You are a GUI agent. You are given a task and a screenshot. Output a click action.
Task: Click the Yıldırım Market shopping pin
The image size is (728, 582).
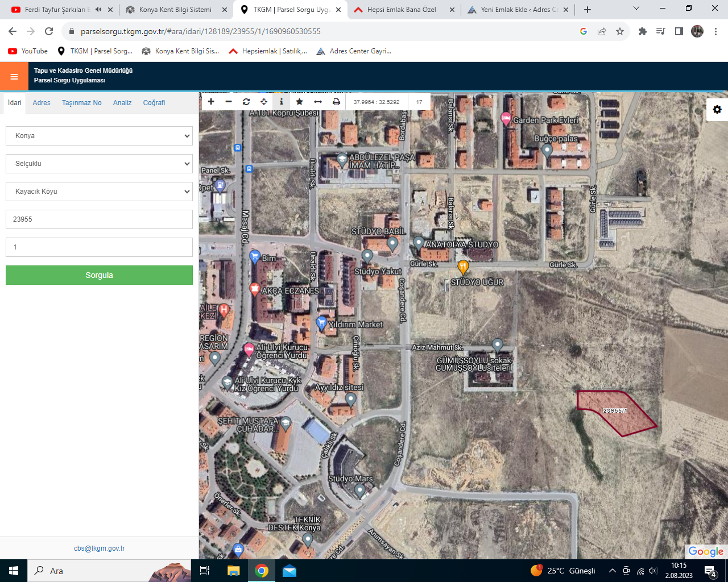tap(322, 324)
